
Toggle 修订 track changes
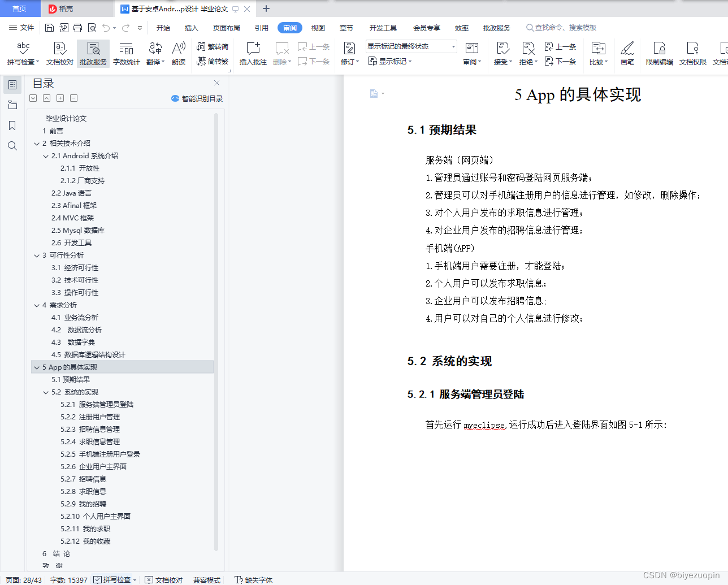click(x=349, y=54)
